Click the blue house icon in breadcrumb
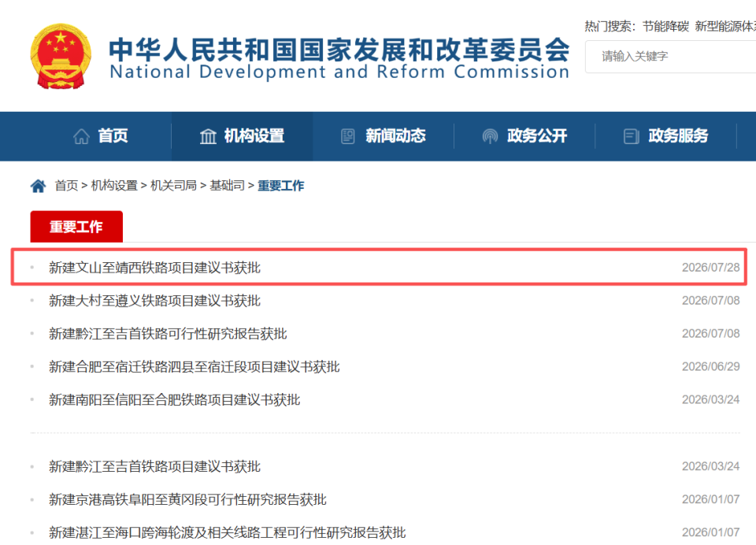 38,186
